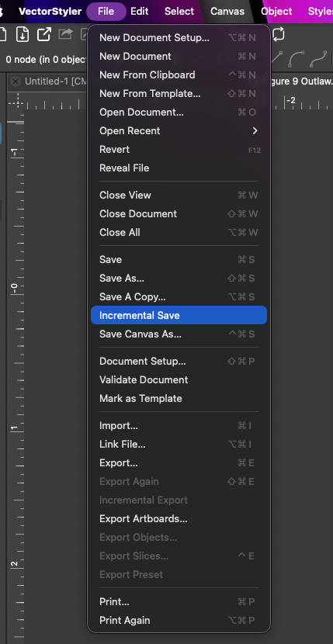Viewport: 333px width, 644px height.
Task: Open the Styles menu
Action: click(321, 11)
